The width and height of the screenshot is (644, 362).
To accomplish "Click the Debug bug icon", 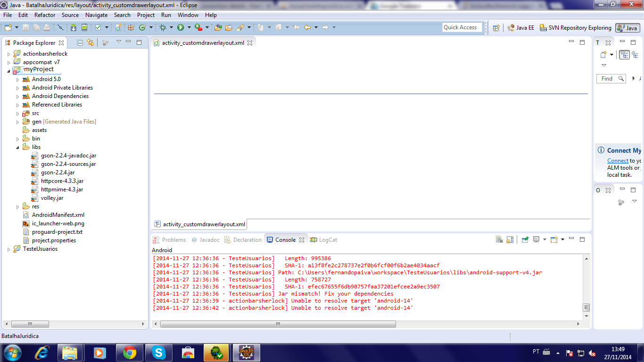I will (x=163, y=27).
